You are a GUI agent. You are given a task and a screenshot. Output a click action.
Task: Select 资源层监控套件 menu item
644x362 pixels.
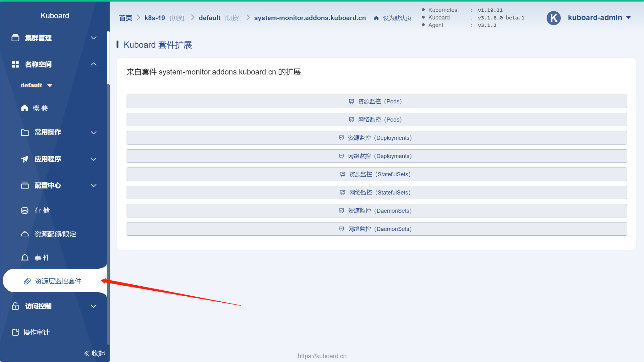55,281
